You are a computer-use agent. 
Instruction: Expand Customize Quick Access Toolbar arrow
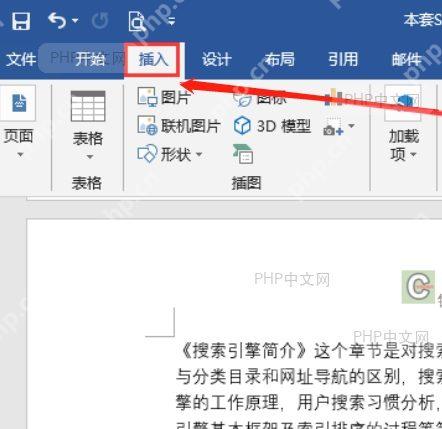pos(171,22)
